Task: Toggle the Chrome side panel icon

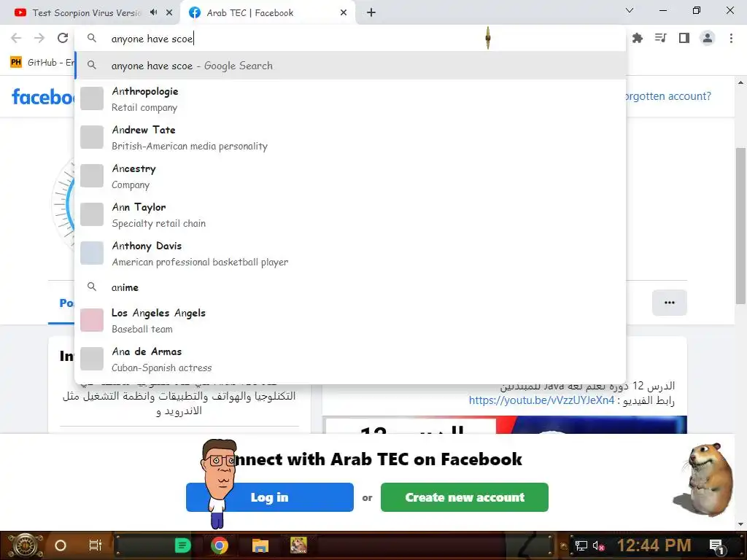Action: coord(684,38)
